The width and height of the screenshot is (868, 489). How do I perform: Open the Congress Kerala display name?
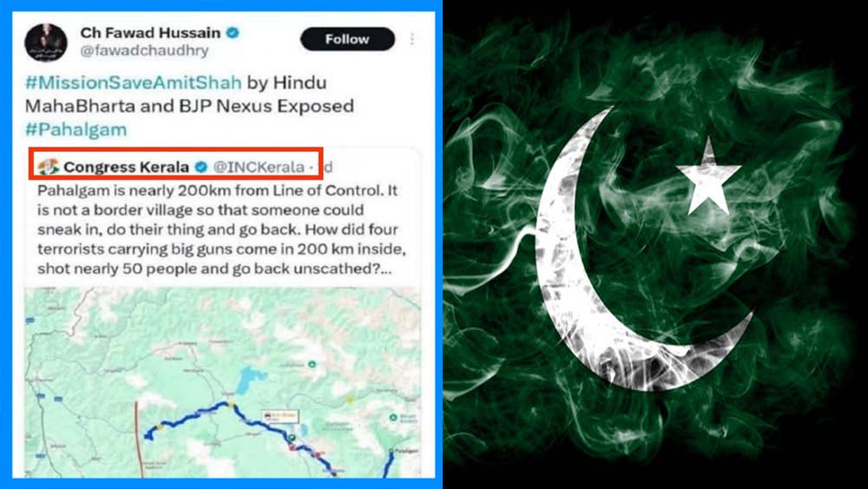point(127,167)
